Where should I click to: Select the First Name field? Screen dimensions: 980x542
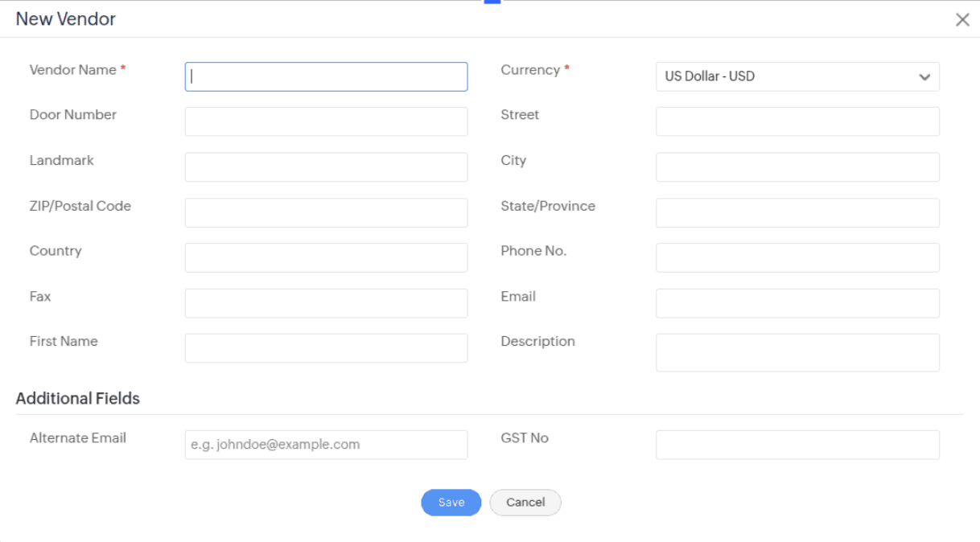tap(326, 348)
